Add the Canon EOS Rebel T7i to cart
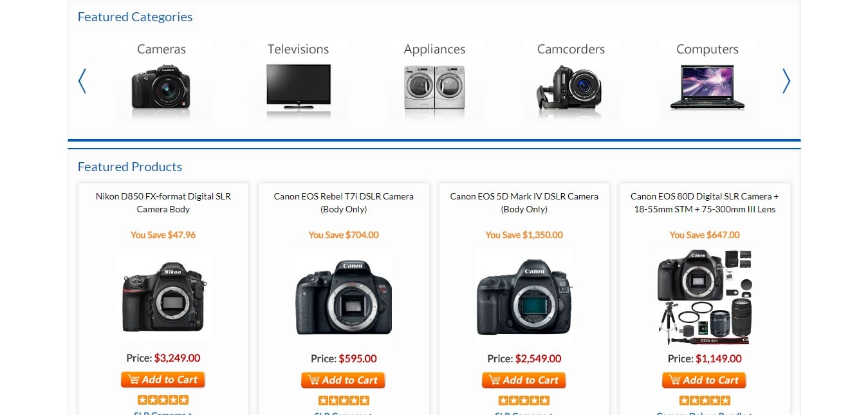This screenshot has height=415, width=868. coord(343,380)
